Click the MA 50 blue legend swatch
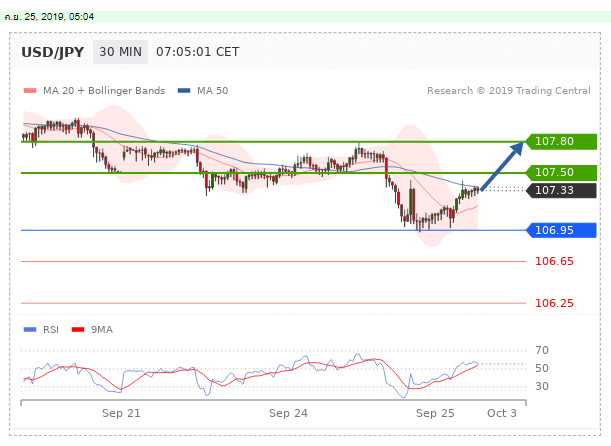 (x=184, y=91)
